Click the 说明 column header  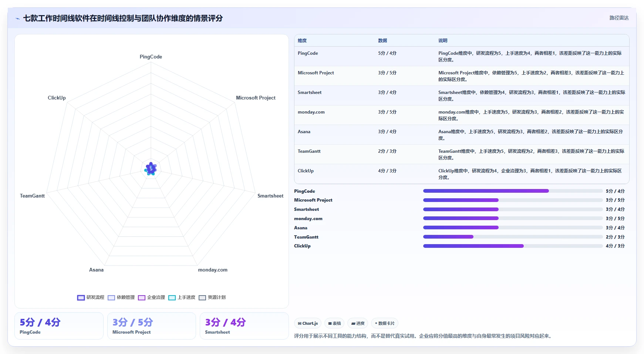(443, 41)
